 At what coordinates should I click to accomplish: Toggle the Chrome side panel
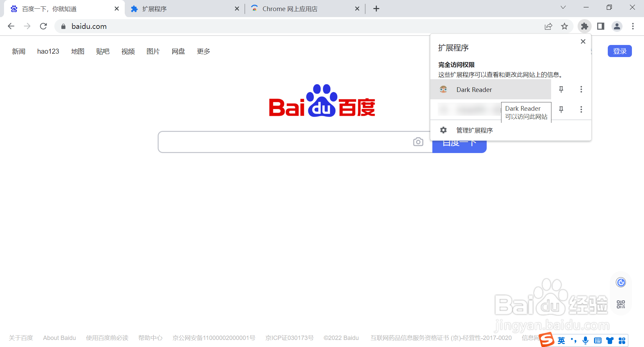(601, 26)
